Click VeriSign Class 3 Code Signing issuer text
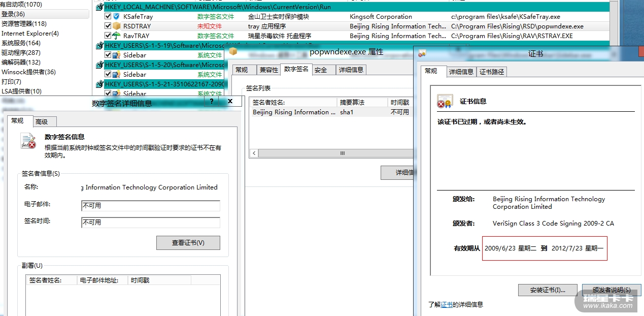The image size is (644, 316). pos(553,223)
